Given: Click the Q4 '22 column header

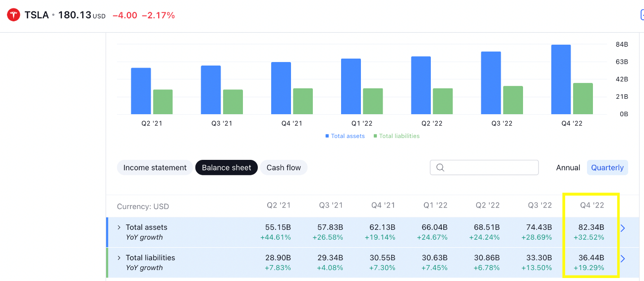Looking at the screenshot, I should click(x=592, y=206).
